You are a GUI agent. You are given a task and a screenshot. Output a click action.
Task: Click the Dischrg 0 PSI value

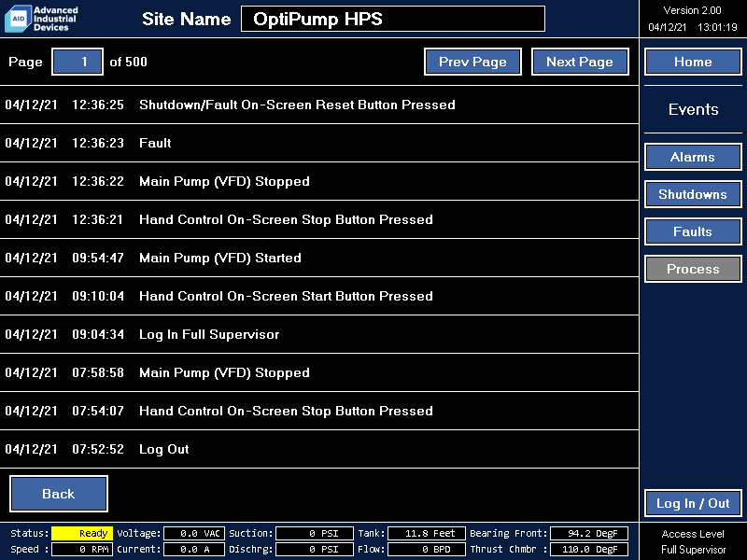[x=315, y=549]
